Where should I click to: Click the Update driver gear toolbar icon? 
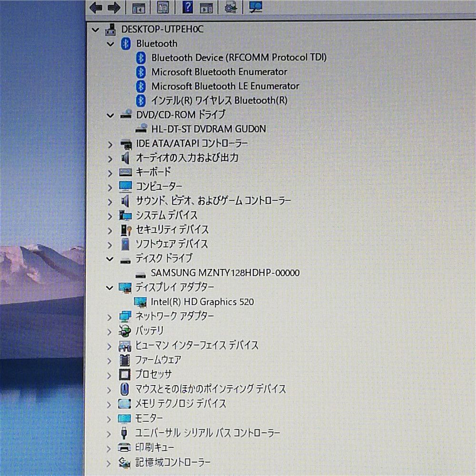(230, 7)
